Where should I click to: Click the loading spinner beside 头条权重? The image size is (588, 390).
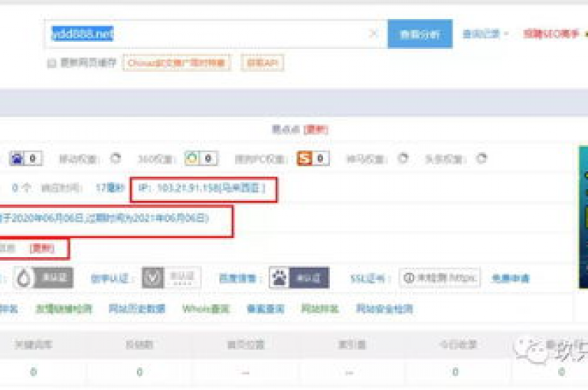tap(482, 158)
